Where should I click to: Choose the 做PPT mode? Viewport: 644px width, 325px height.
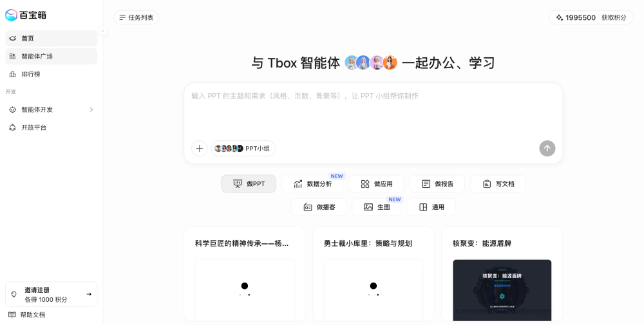(x=249, y=184)
